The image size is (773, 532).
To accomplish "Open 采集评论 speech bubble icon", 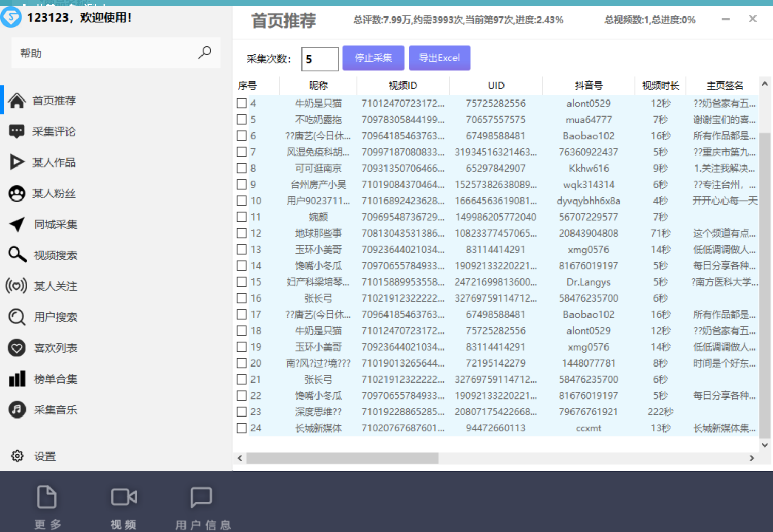I will (17, 131).
